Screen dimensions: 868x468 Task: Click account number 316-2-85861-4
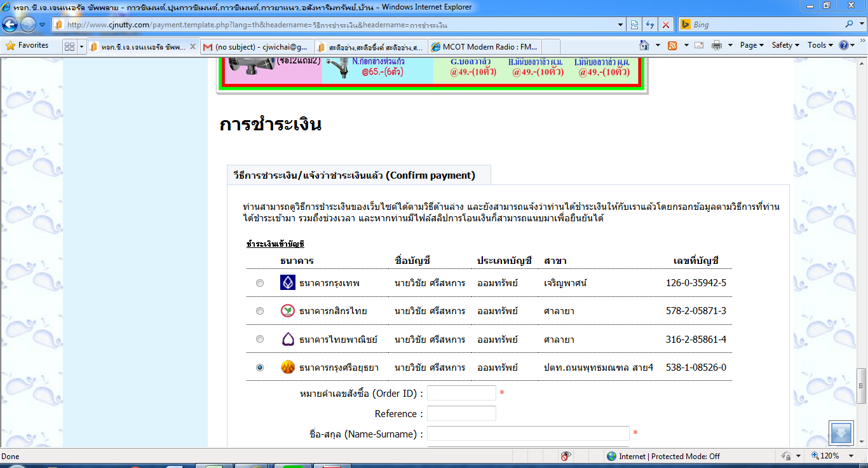tap(696, 339)
